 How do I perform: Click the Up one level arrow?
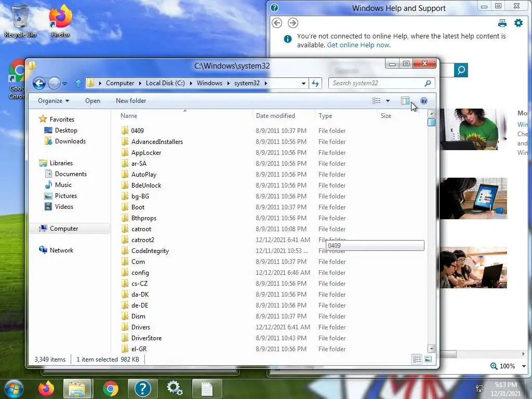click(78, 83)
